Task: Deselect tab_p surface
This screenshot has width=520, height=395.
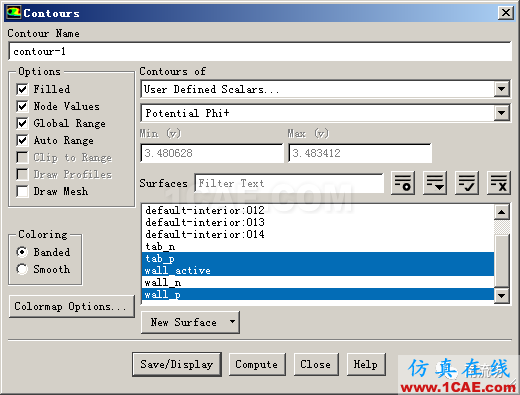Action: 318,258
